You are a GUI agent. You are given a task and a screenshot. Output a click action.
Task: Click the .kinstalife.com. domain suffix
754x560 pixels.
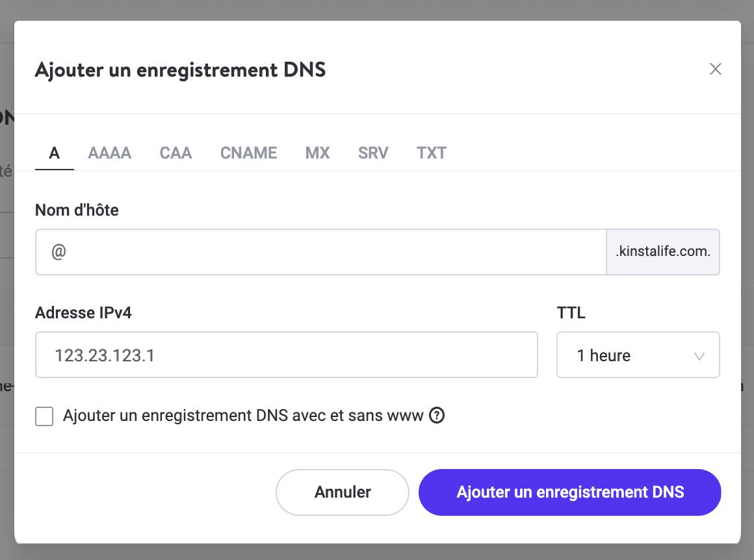(x=662, y=251)
